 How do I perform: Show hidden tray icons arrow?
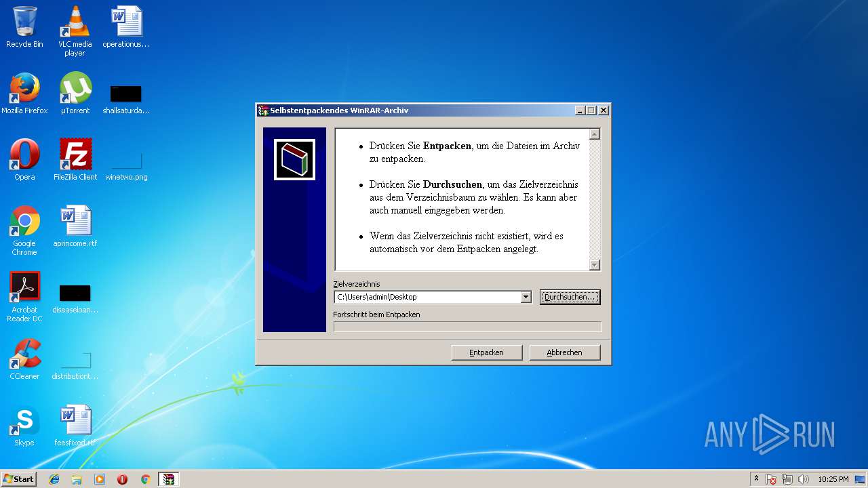756,479
